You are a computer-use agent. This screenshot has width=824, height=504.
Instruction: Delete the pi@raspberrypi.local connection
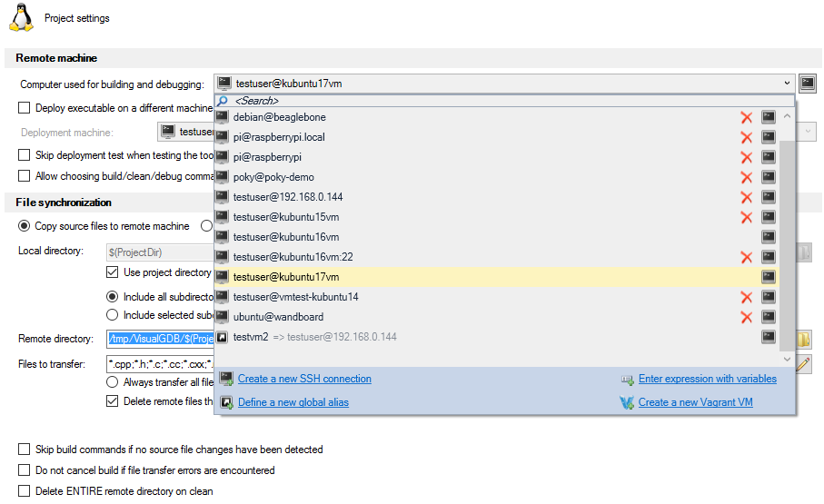pyautogui.click(x=746, y=137)
